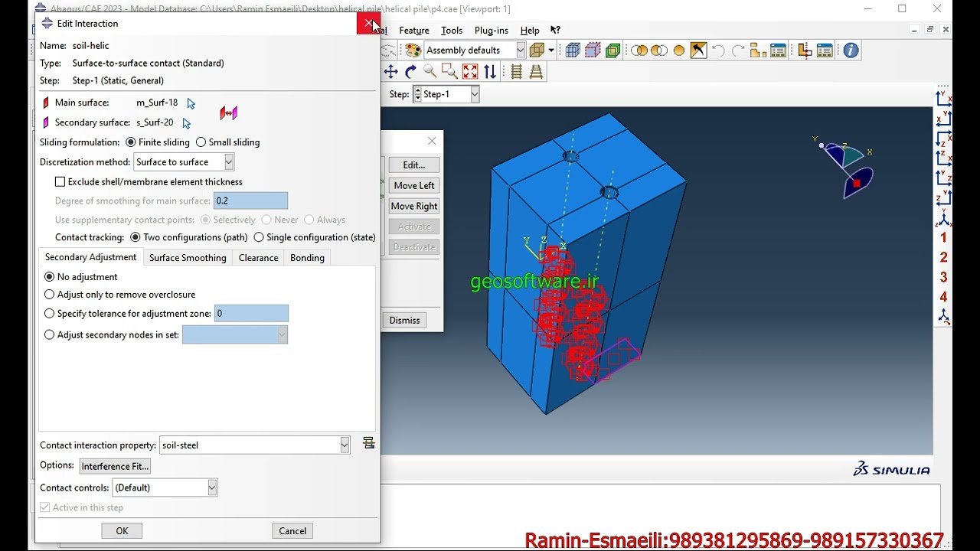The height and width of the screenshot is (551, 980).
Task: Apply saved custom view 2
Action: tap(944, 258)
